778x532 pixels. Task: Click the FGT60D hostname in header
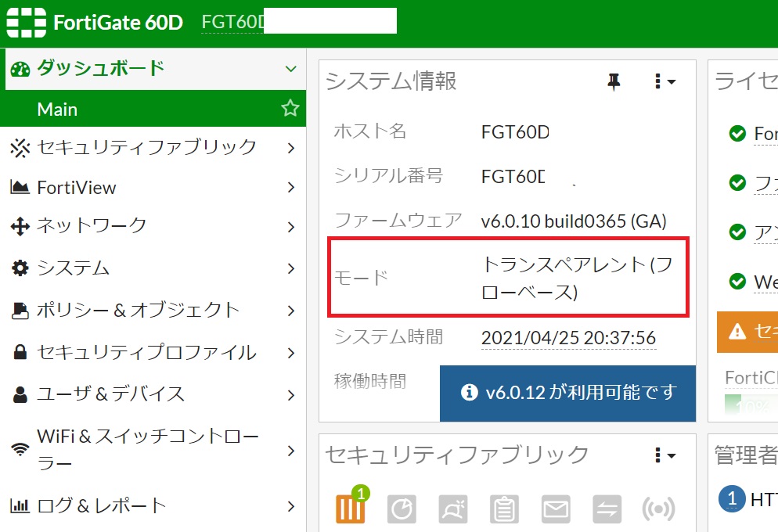pyautogui.click(x=232, y=23)
